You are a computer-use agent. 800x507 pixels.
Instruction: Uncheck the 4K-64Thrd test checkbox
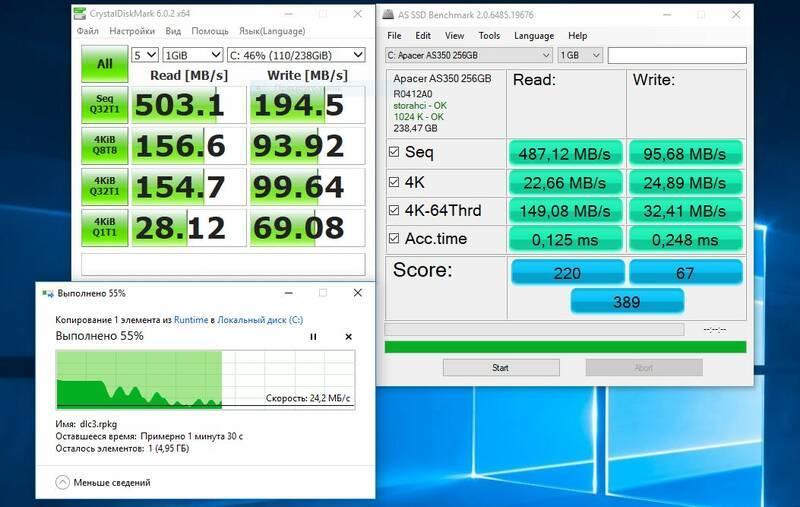click(x=394, y=210)
